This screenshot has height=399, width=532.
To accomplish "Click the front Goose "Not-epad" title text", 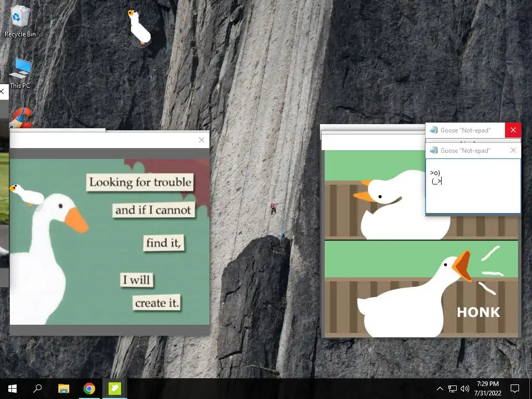I will point(465,151).
